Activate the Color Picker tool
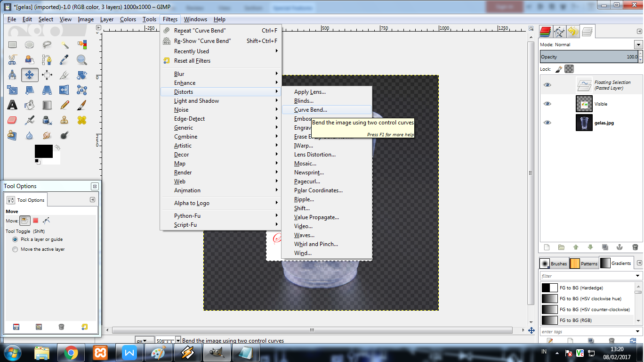Screen dimensions: 644x362 64,59
